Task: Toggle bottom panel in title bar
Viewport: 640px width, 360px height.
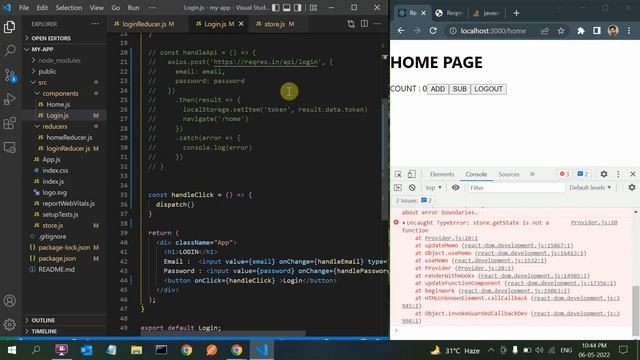Action: (x=287, y=8)
